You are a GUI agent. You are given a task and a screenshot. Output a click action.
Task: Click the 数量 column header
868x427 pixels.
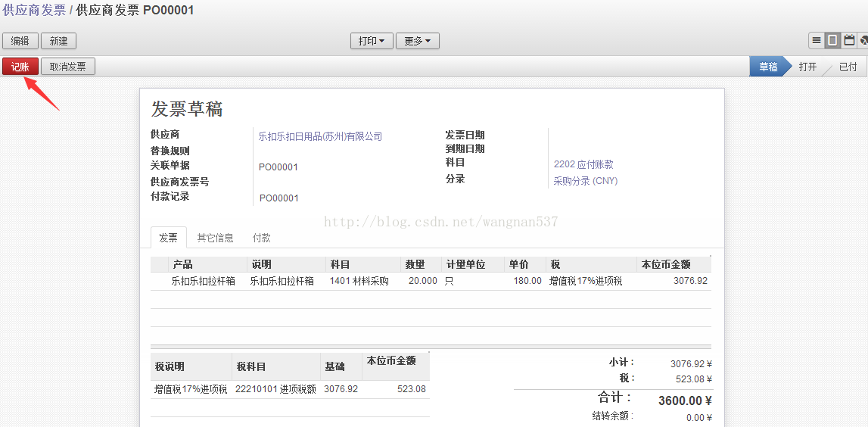421,265
